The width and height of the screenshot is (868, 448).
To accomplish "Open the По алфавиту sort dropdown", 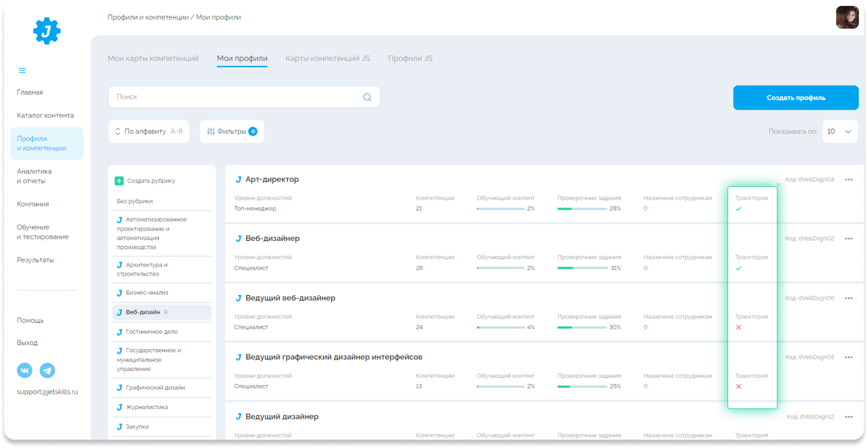I will (x=149, y=131).
